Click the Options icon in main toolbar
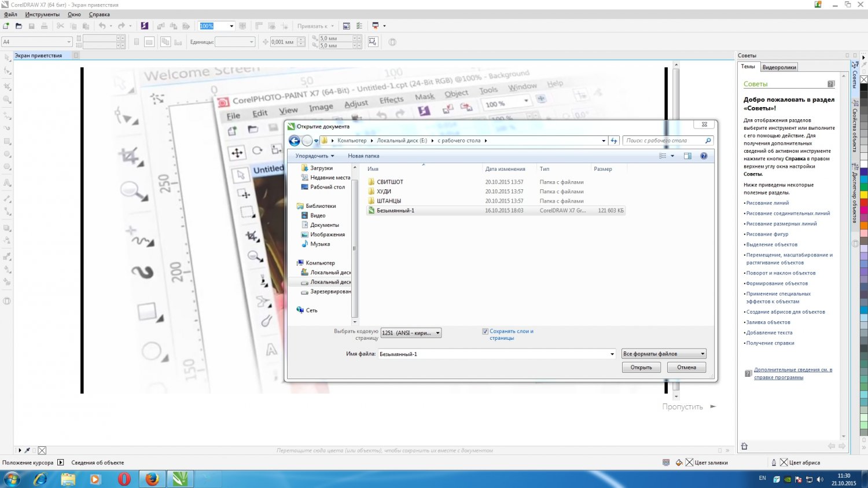Viewport: 868px width, 488px height. [359, 26]
